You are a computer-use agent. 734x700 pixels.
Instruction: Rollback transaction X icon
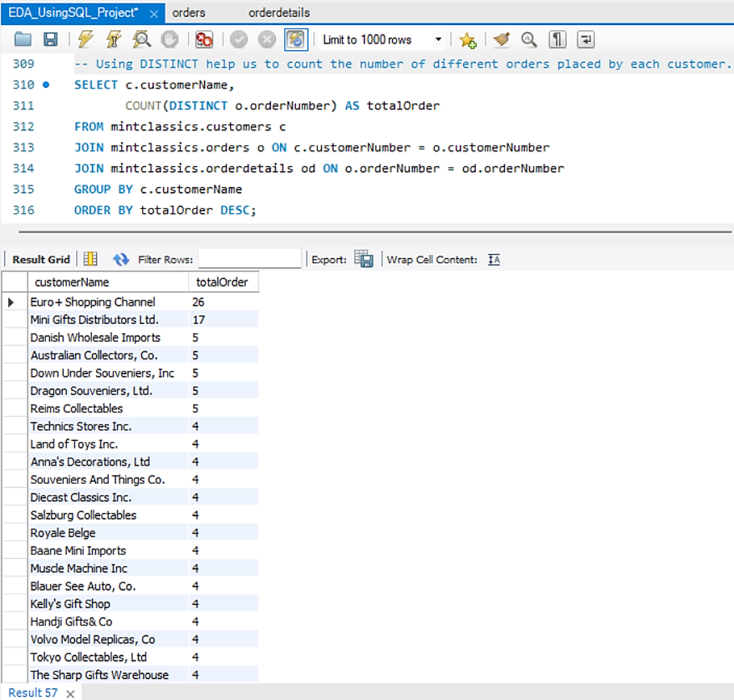click(267, 39)
